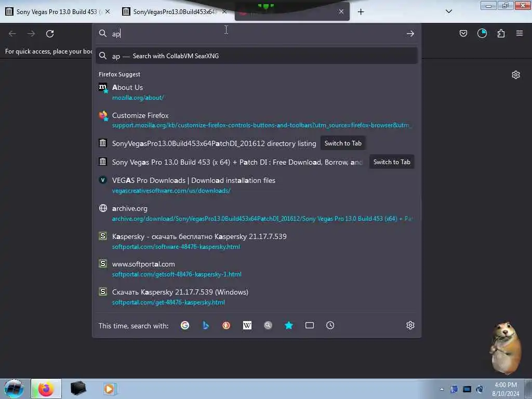Switch to SonyVegasPro13.0Build453x64 tab

coord(175,12)
